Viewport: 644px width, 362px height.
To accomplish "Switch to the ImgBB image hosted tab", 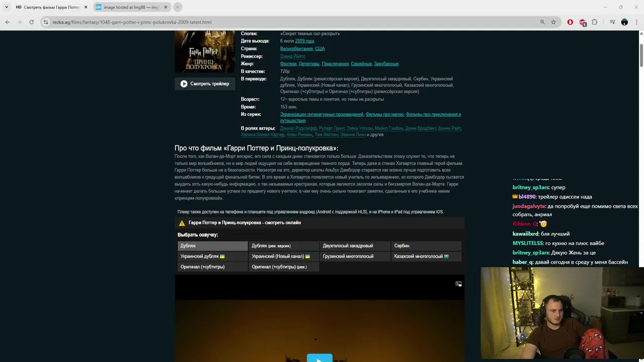I will pos(131,7).
